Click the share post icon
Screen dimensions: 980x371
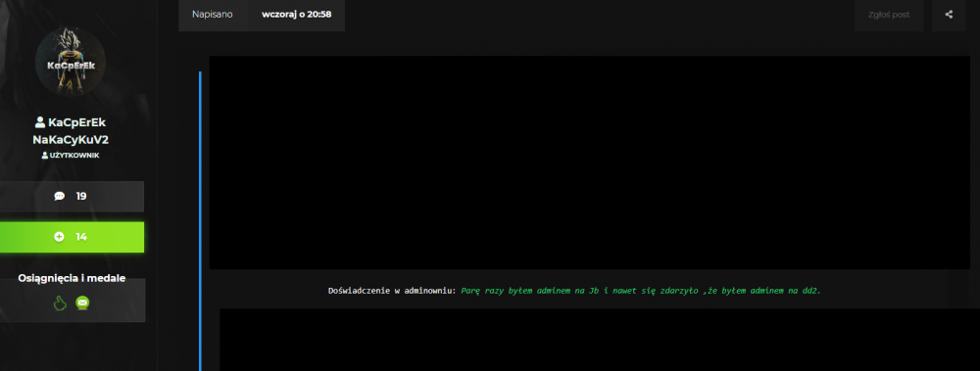point(949,15)
